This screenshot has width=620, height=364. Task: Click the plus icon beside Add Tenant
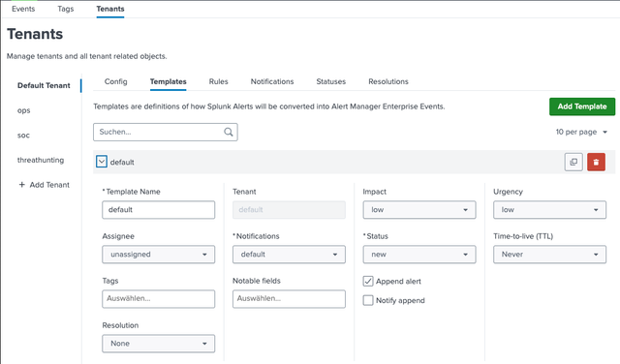click(x=22, y=185)
